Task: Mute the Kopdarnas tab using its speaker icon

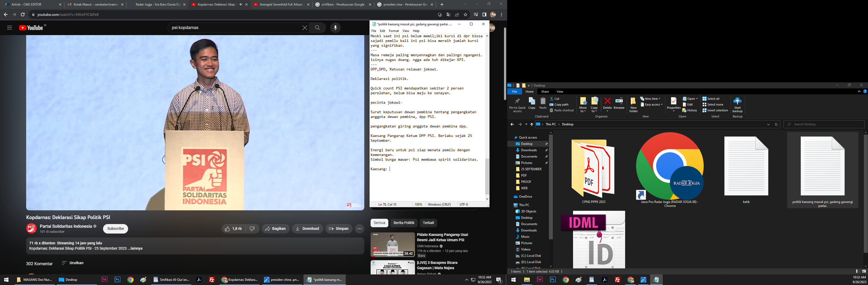Action: coord(241,4)
